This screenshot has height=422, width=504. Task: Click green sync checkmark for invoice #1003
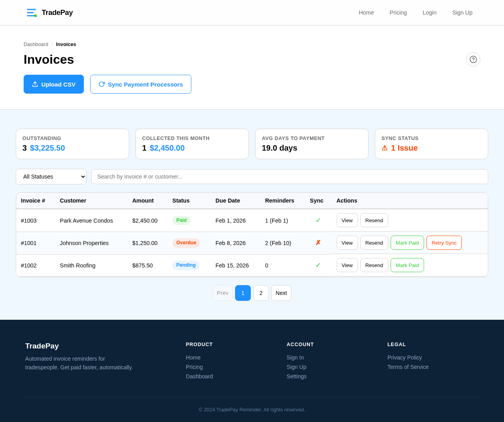coord(318,220)
